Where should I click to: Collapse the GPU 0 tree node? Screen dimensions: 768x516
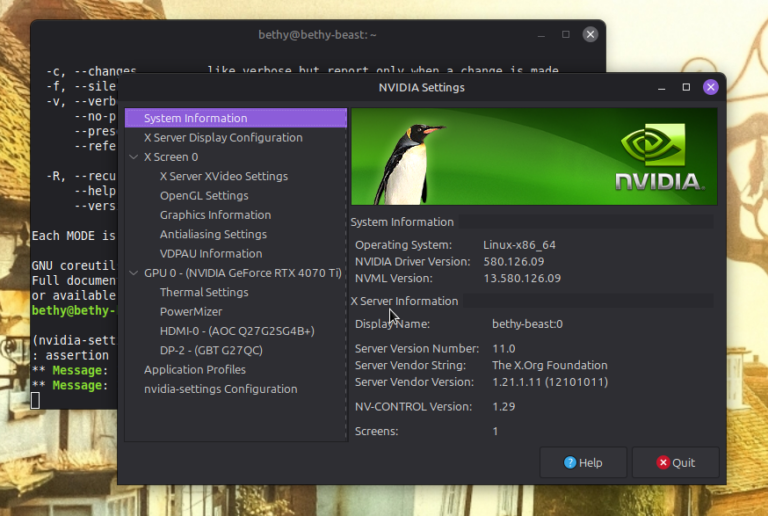pos(133,273)
